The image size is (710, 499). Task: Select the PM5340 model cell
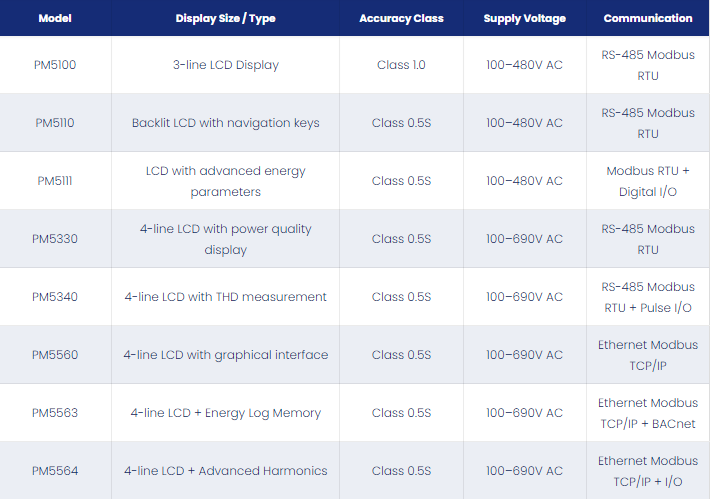55,297
